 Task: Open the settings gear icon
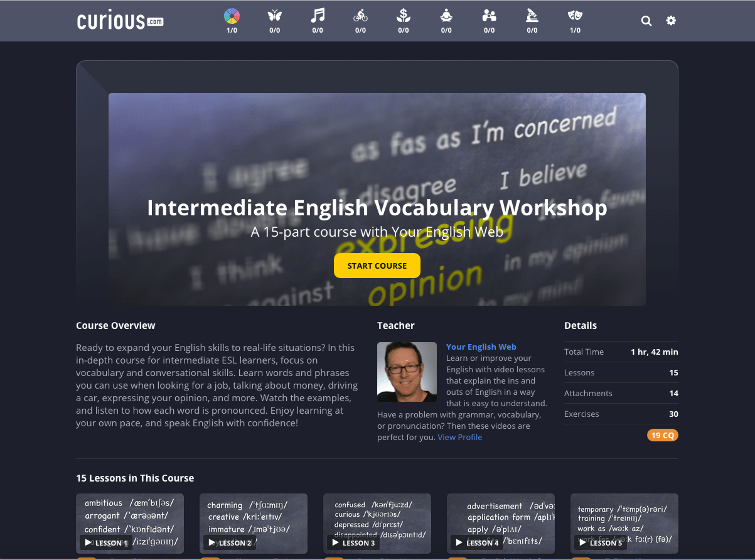671,20
